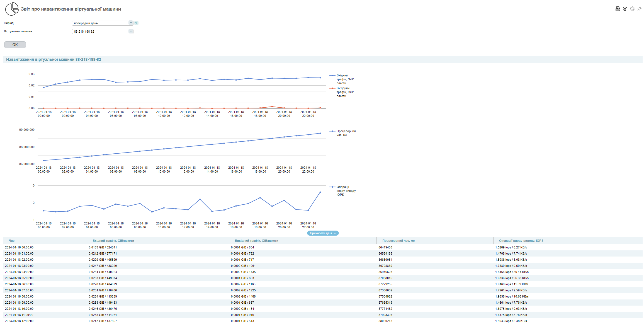Select row time 2024-01-18 12:00:00 in table
Viewport: 644px width, 324px height.
[19, 321]
